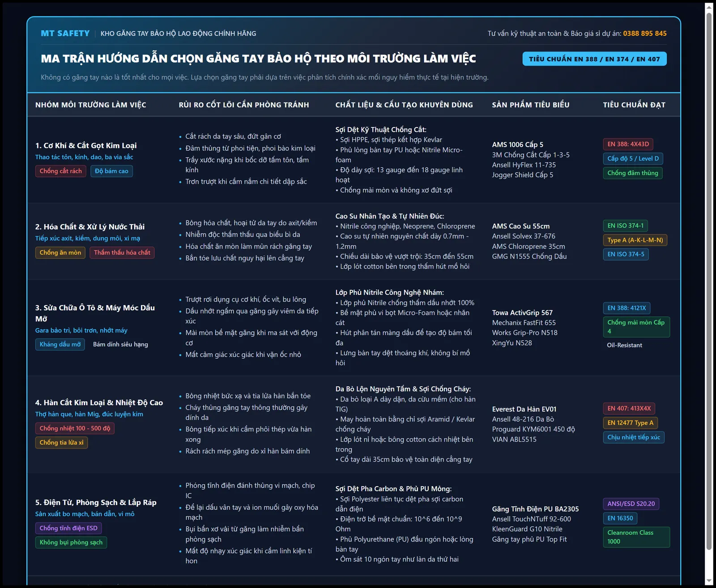Click product name AMS 1006 Cấp 5
The image size is (716, 588).
pos(517,145)
